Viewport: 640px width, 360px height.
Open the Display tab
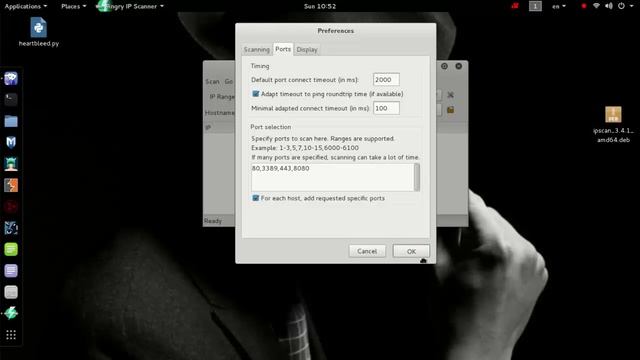pos(307,49)
